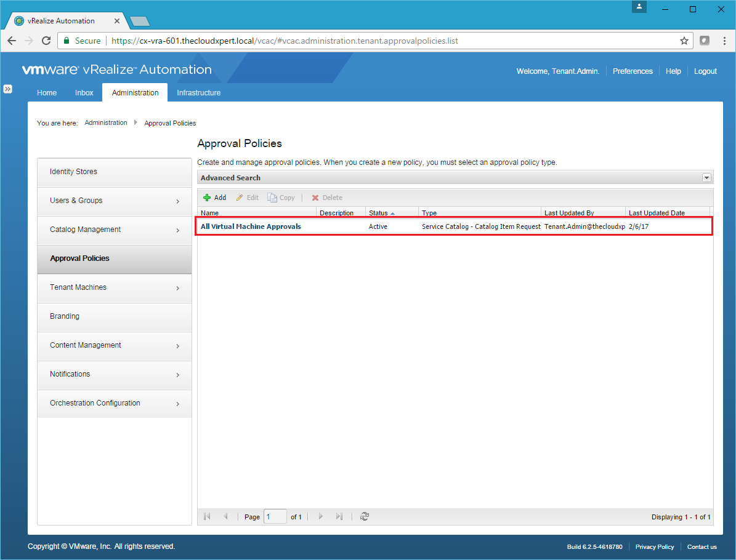This screenshot has height=560, width=736.
Task: Click the page number input field
Action: click(275, 517)
